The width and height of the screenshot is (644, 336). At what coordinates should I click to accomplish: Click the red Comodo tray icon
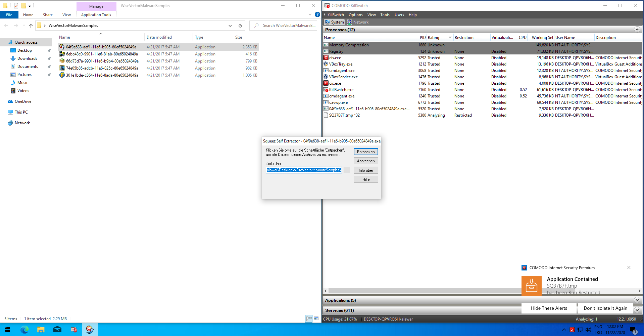(572, 330)
